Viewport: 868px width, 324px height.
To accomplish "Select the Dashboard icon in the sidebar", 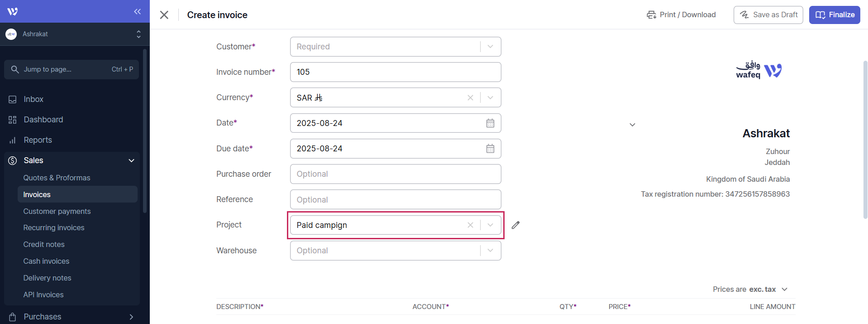I will pos(13,120).
